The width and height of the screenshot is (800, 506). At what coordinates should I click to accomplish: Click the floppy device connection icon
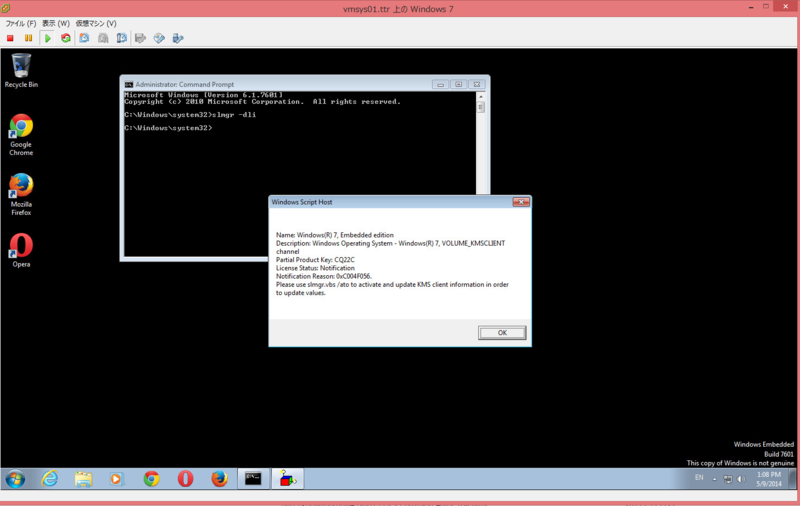(x=140, y=38)
